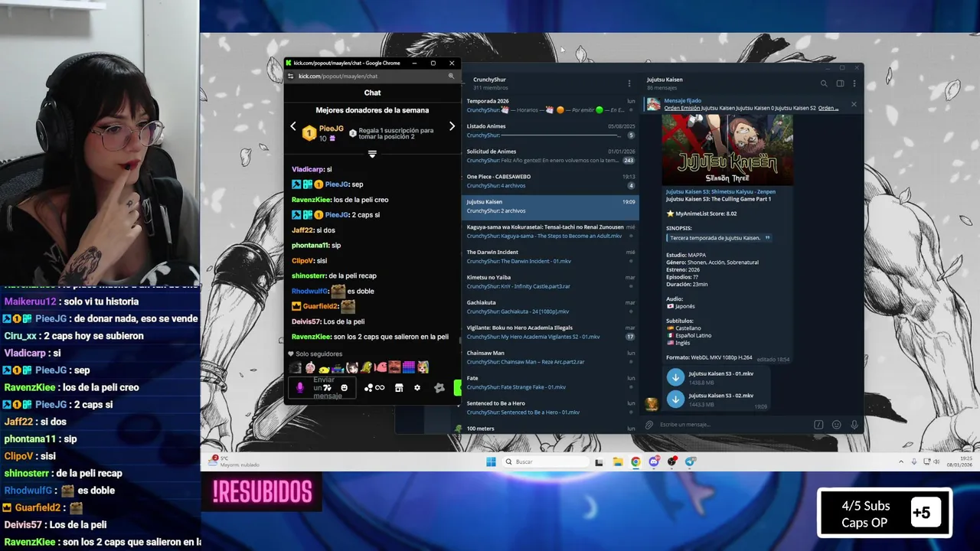Viewport: 980px width, 551px height.
Task: Click the taskbar Buscar search box
Action: pyautogui.click(x=546, y=461)
